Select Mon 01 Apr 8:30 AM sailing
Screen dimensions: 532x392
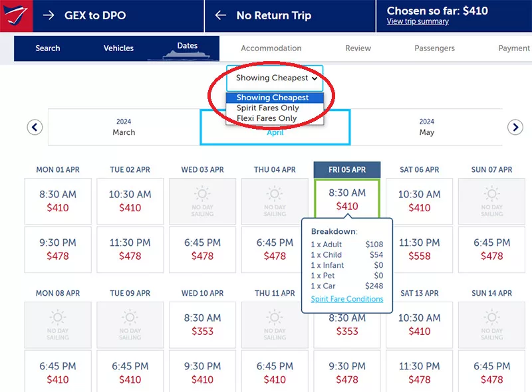point(58,201)
